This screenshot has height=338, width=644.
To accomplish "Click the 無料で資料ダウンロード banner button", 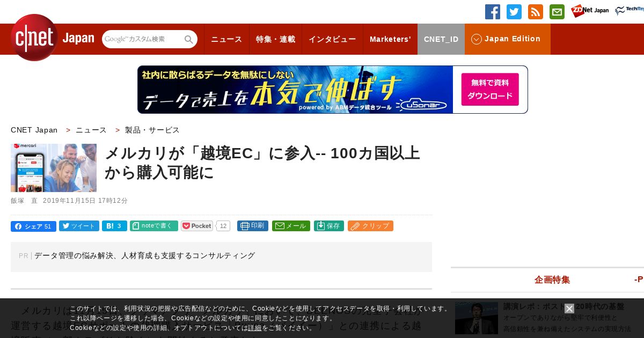I will (x=490, y=90).
